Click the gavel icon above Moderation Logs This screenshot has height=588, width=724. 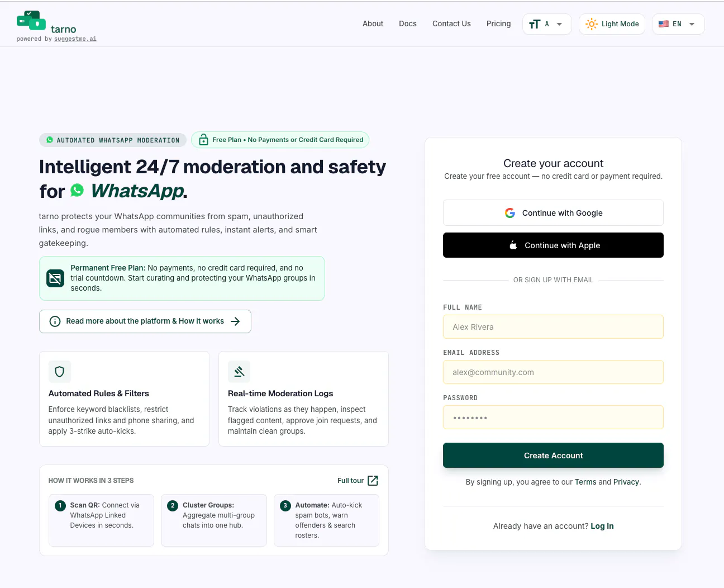pos(239,372)
